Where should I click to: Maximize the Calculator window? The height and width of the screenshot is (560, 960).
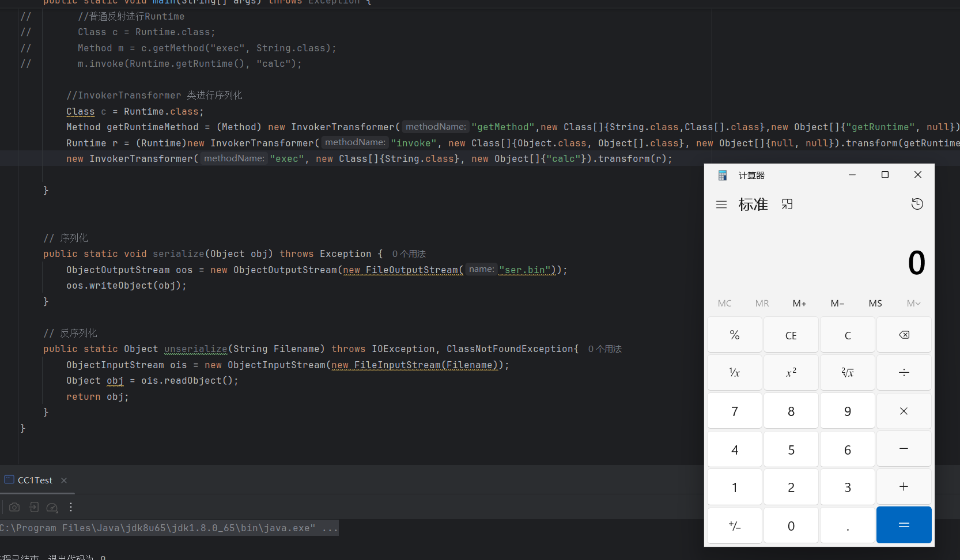[x=885, y=175]
